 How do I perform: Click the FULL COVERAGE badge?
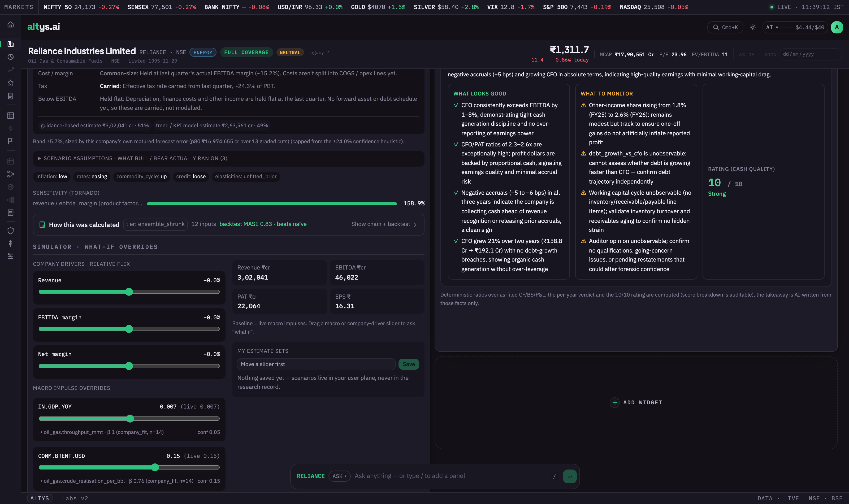point(246,52)
